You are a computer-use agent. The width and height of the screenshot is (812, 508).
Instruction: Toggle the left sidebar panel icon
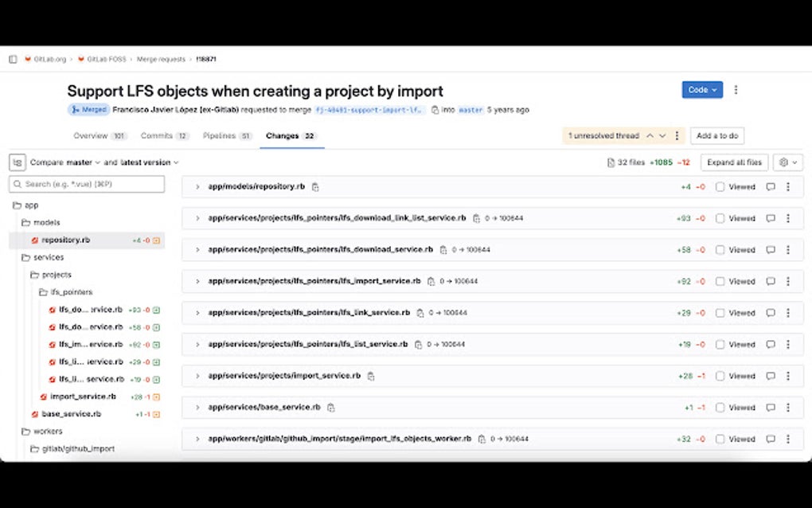pos(13,59)
